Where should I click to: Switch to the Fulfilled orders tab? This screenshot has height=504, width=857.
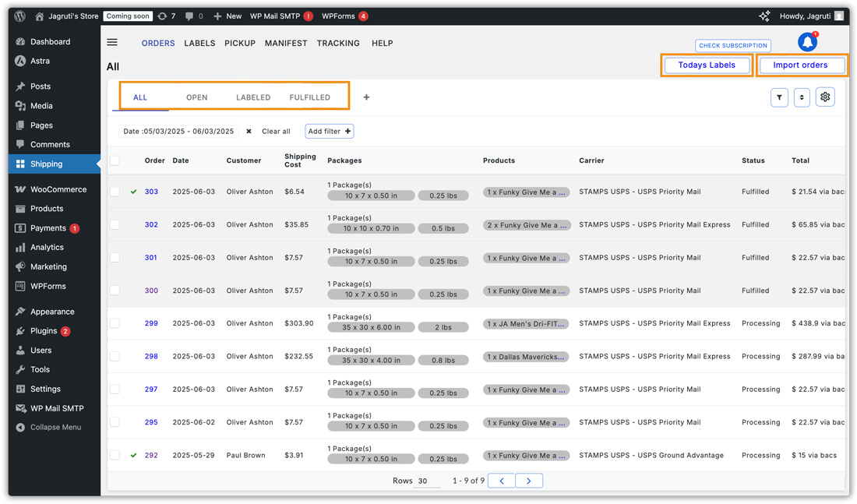pos(310,97)
